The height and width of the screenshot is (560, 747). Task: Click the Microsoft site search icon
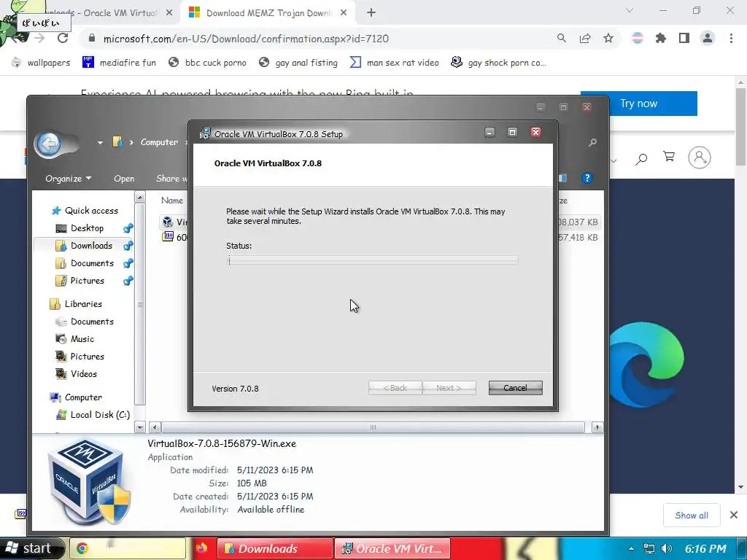(641, 157)
